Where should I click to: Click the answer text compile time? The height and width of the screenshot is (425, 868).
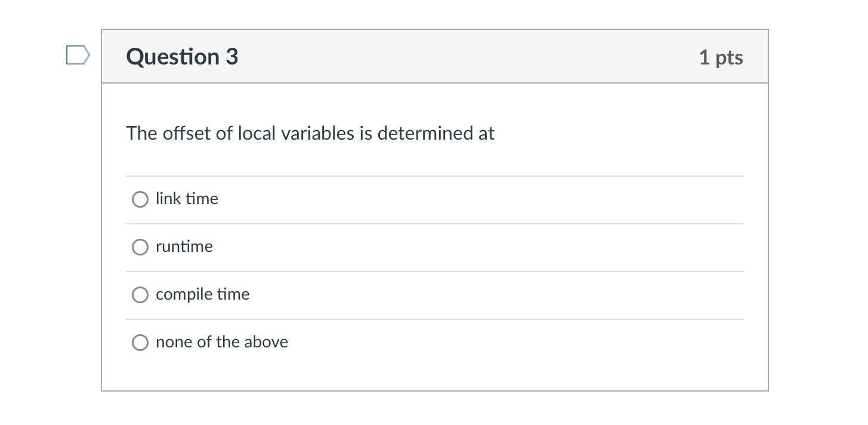pos(202,294)
